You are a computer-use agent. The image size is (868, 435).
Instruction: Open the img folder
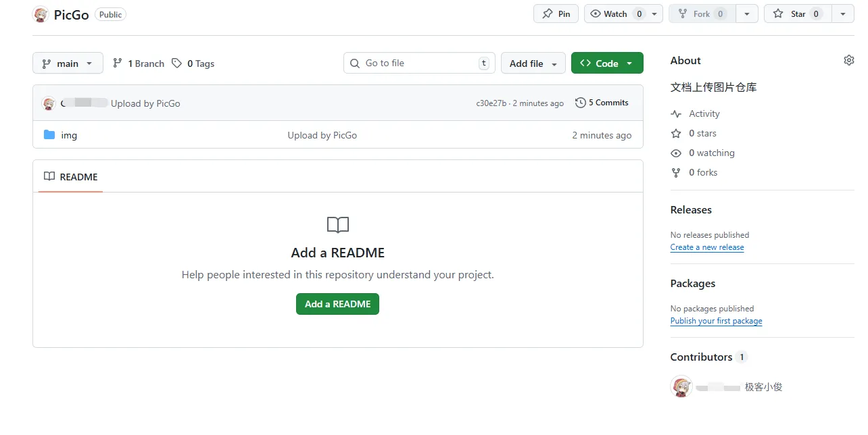point(69,135)
